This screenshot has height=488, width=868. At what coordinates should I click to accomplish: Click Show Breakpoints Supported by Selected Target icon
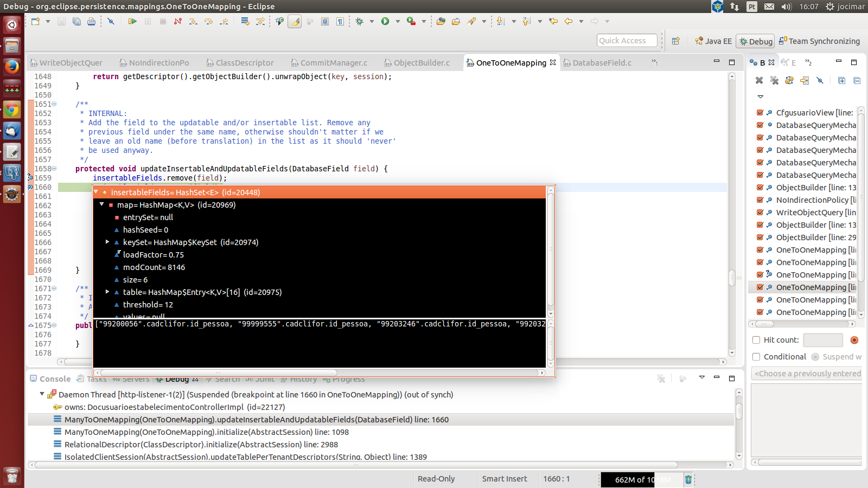pyautogui.click(x=789, y=80)
